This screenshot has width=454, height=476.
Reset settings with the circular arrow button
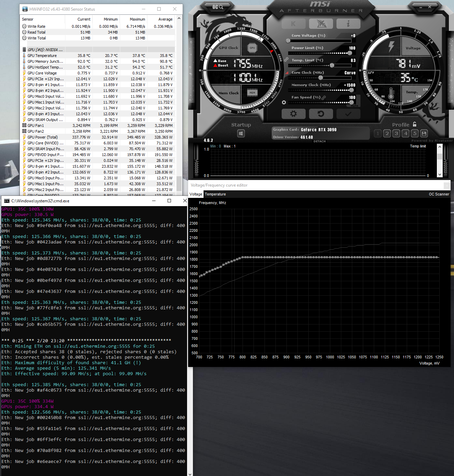321,114
